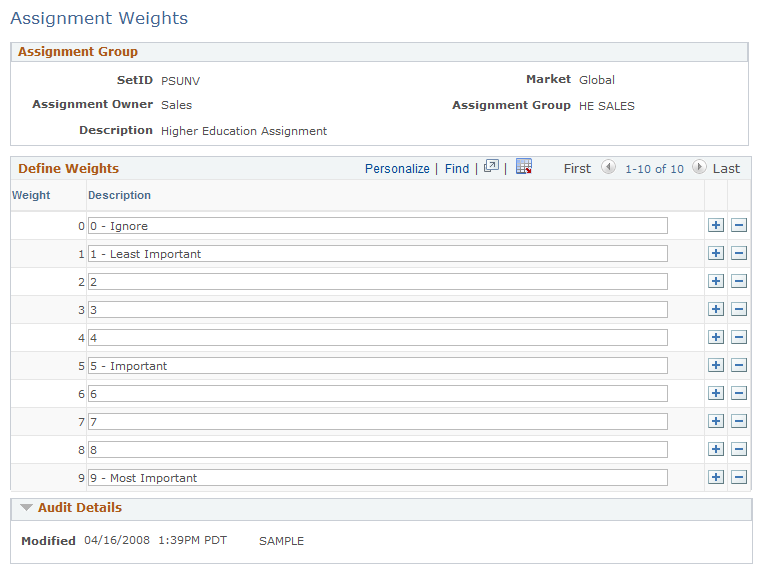
Task: Open grid in new window icon
Action: (491, 166)
